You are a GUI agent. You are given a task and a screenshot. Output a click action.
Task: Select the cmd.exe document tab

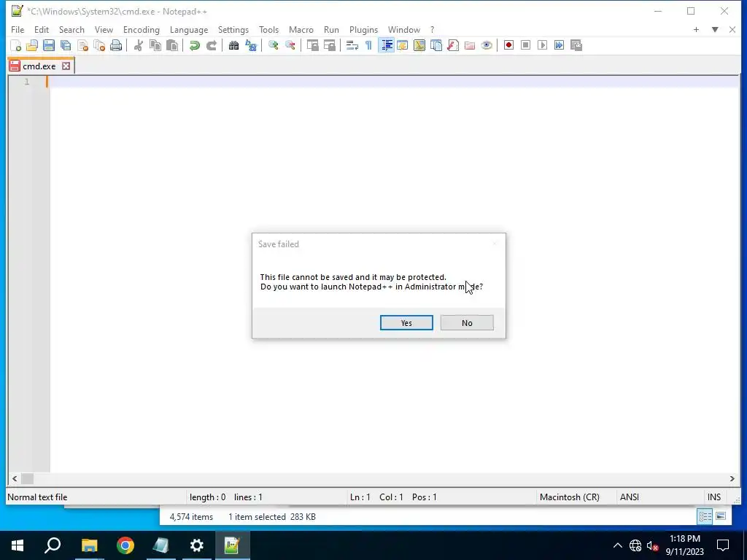coord(39,66)
